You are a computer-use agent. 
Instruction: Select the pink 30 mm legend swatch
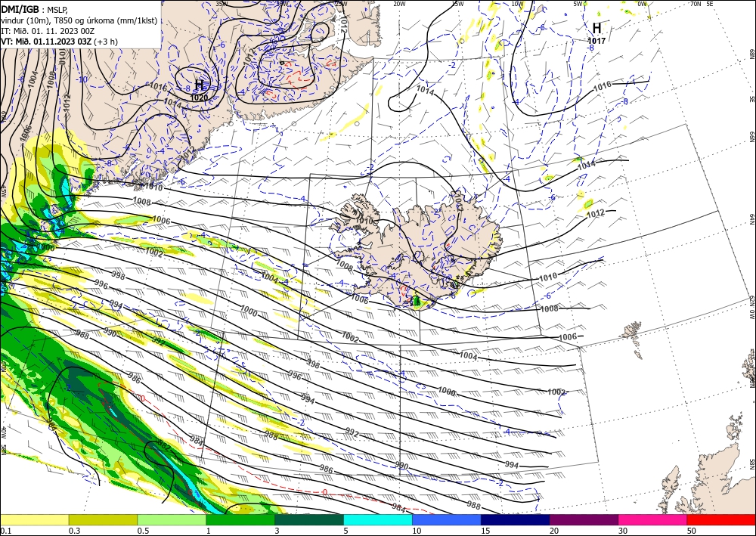point(653,519)
